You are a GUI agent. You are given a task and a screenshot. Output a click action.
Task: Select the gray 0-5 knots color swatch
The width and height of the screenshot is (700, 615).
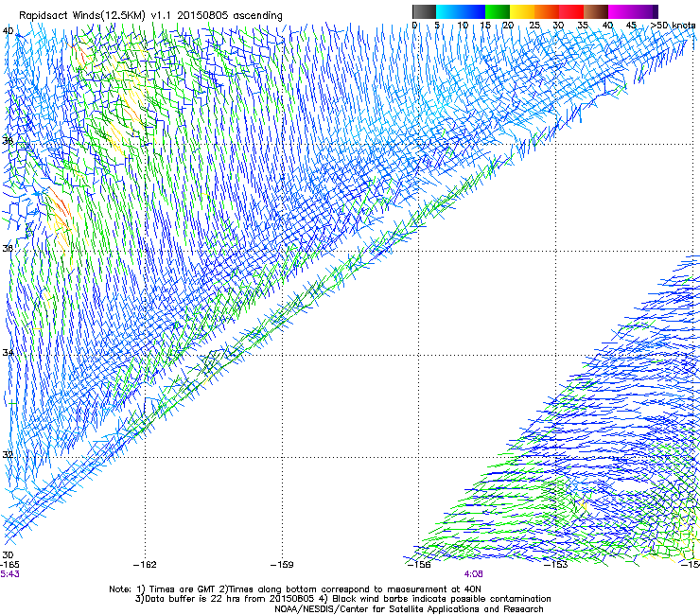[424, 11]
